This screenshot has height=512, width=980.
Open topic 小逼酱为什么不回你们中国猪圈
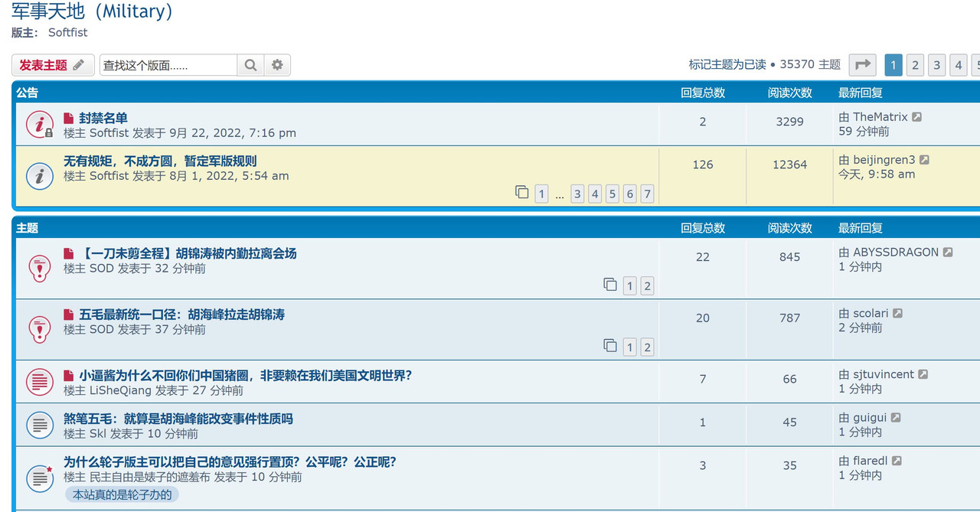(246, 376)
